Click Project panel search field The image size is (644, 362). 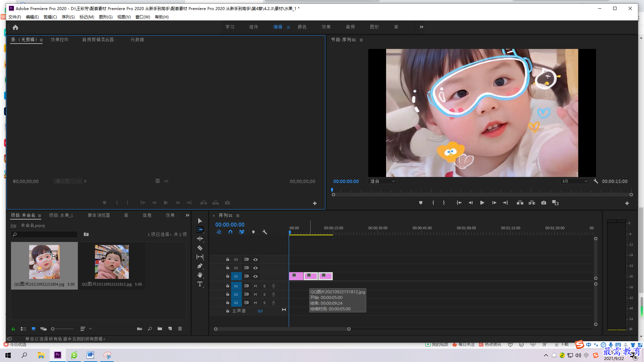tap(44, 234)
